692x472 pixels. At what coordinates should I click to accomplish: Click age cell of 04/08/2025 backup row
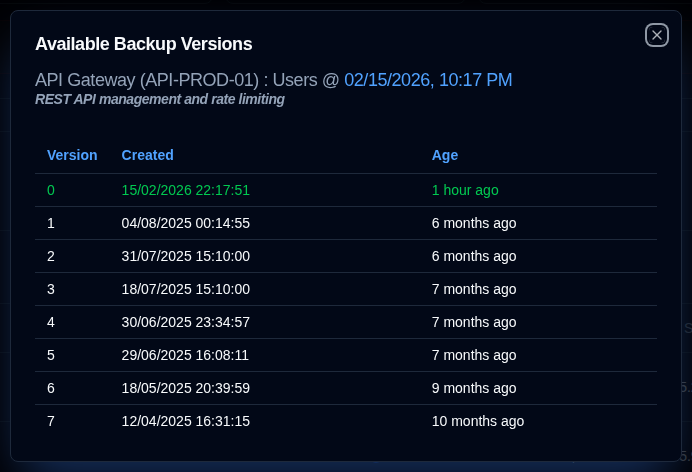point(474,223)
